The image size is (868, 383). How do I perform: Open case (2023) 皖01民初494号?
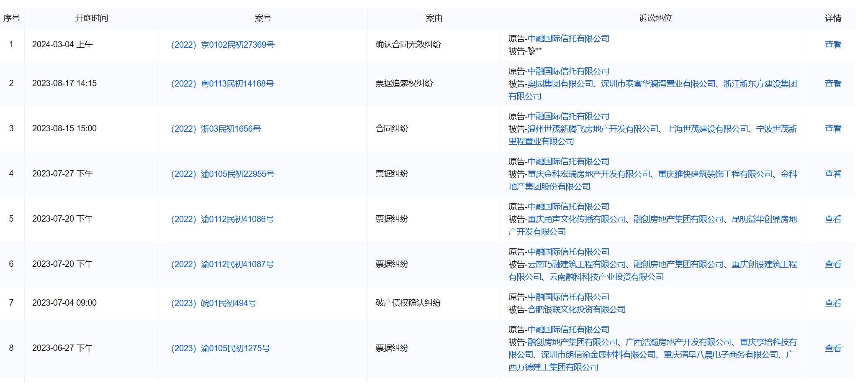[213, 303]
